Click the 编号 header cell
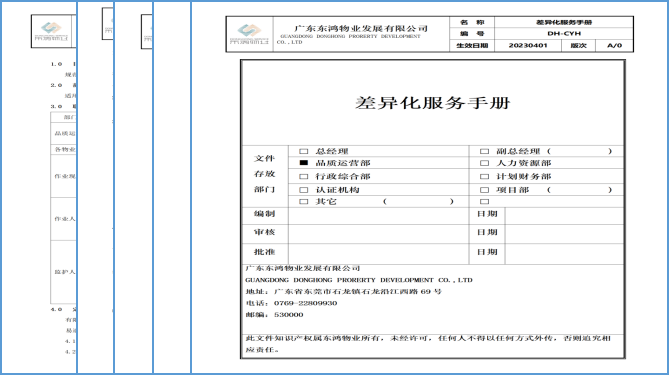This screenshot has width=670, height=375. (x=472, y=33)
